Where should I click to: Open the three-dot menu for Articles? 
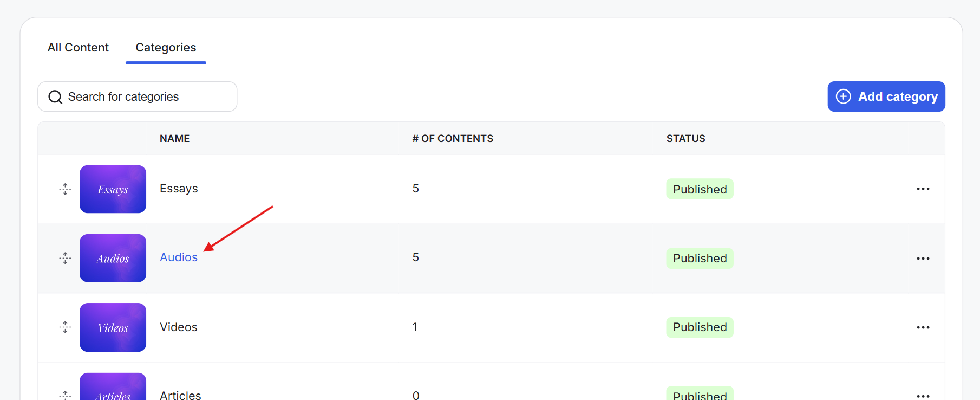[923, 396]
